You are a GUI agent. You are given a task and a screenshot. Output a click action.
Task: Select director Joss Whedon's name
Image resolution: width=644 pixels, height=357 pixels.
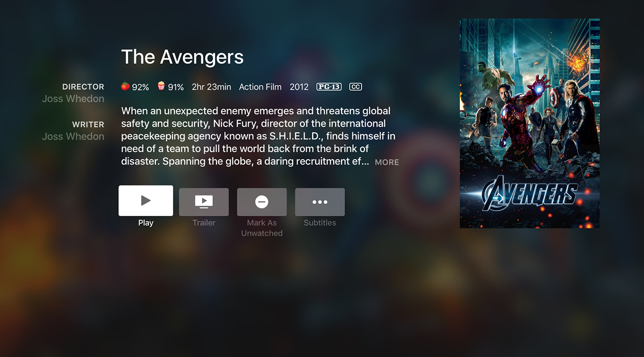point(73,99)
